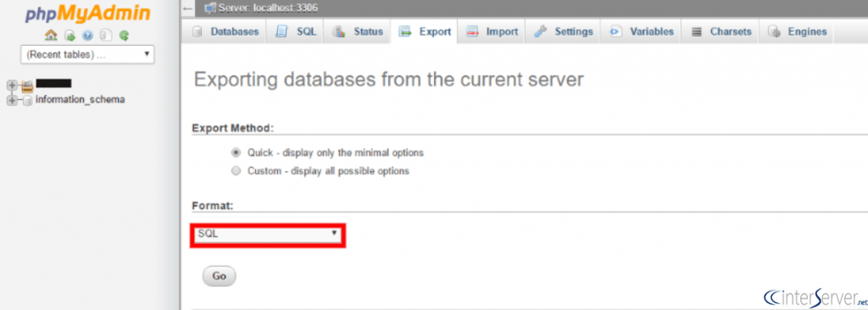Viewport: 868px width, 310px height.
Task: Click the white document page icon
Action: pos(106,36)
